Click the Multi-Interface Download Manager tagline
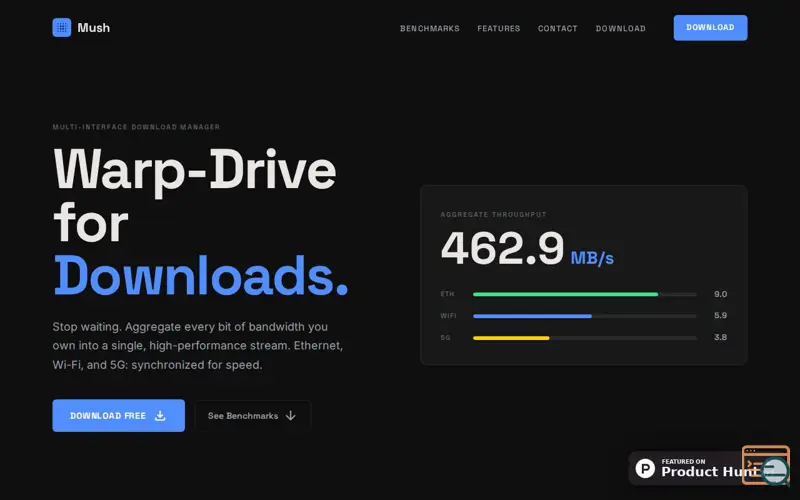Image resolution: width=800 pixels, height=500 pixels. (x=136, y=127)
